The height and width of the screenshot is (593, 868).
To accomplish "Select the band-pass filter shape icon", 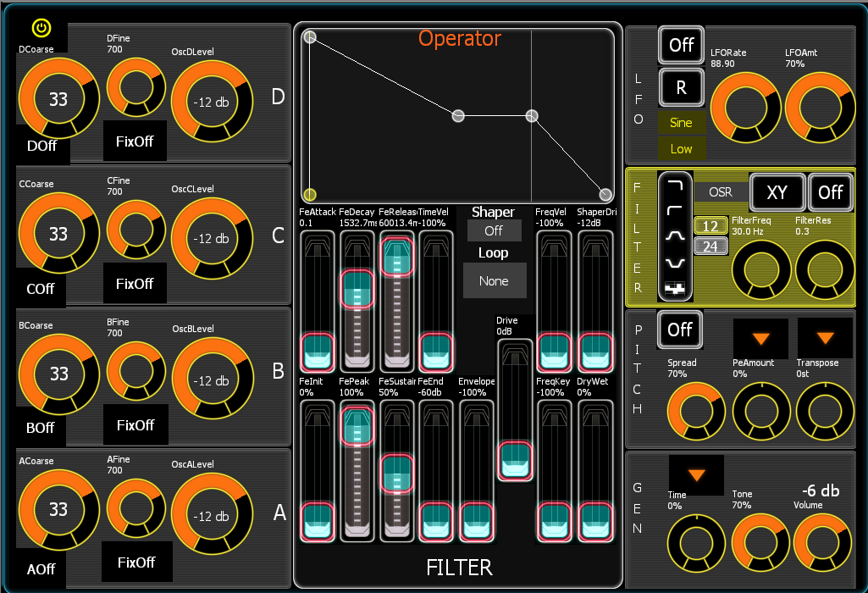I will point(675,236).
